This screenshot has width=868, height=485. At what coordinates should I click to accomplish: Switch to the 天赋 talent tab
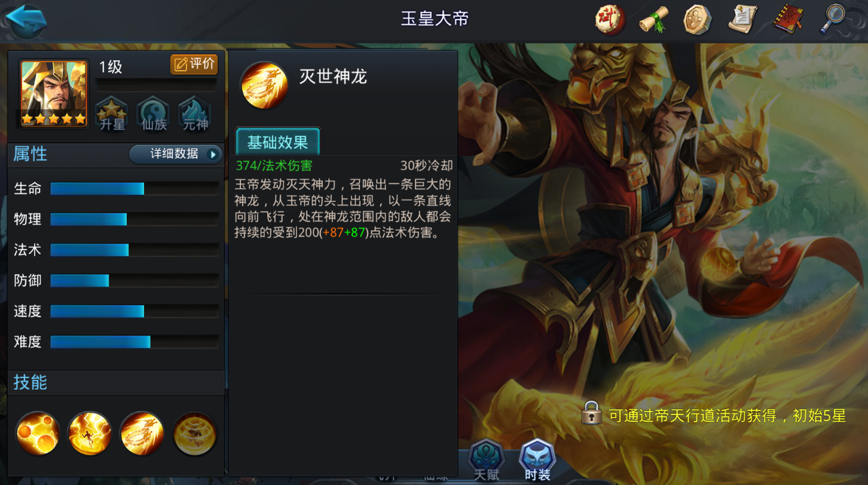(x=487, y=461)
